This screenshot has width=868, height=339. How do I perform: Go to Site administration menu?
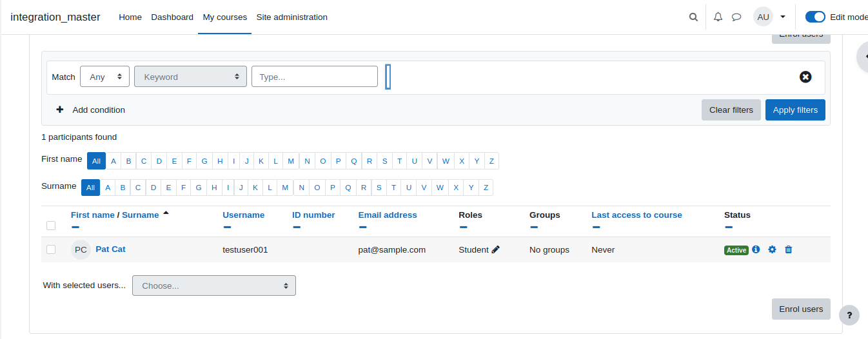(291, 17)
